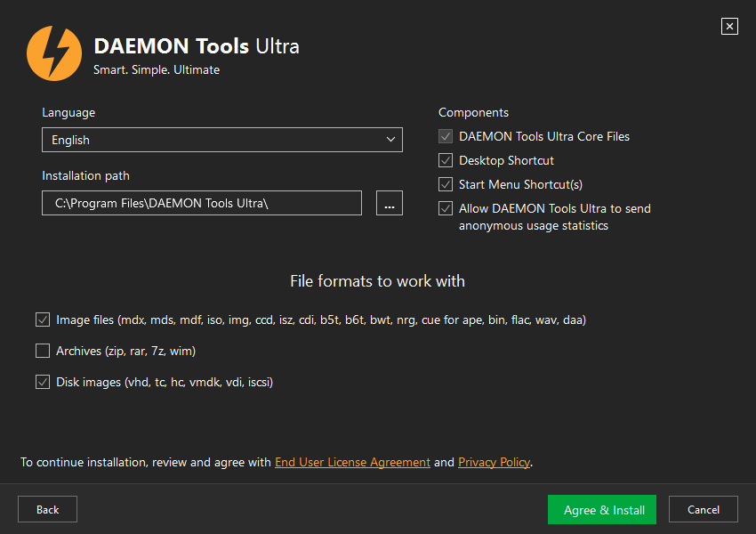756x534 pixels.
Task: Click the "Smart. Simple. Ultimate" tagline
Action: point(157,70)
